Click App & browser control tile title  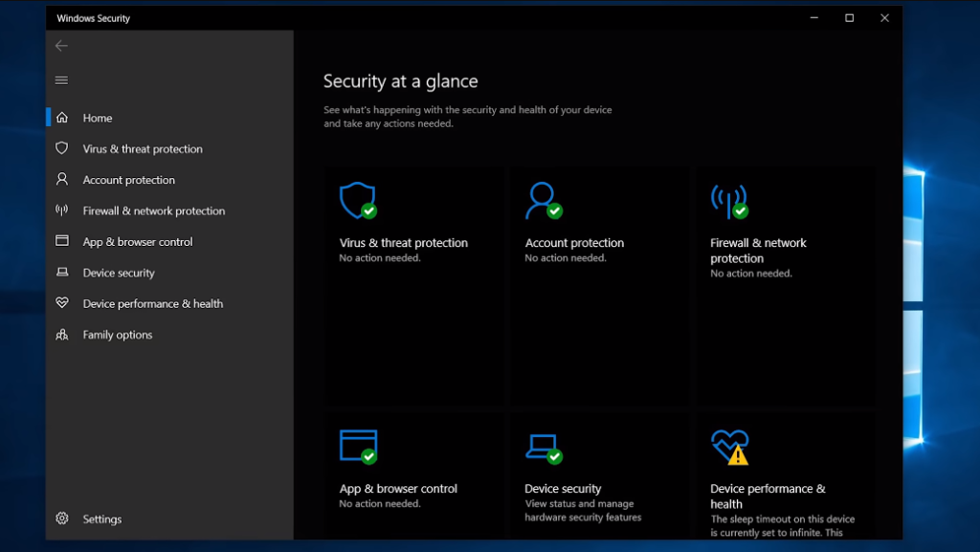398,488
